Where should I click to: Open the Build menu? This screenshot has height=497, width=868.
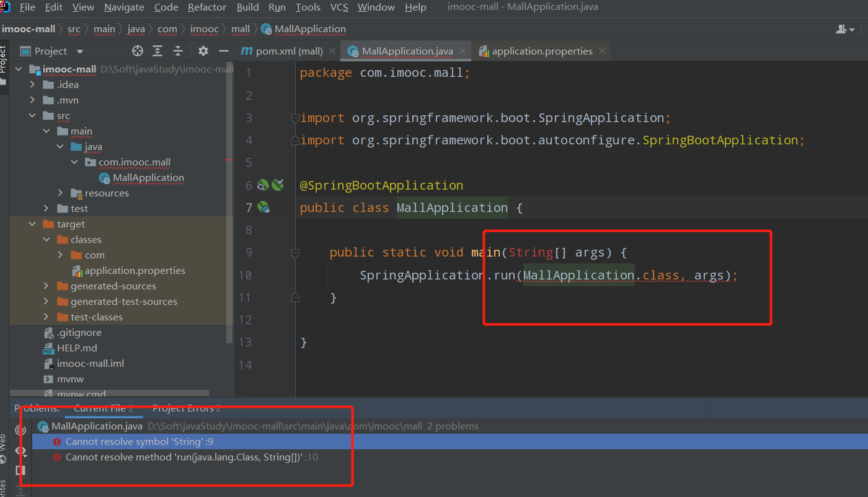coord(248,7)
